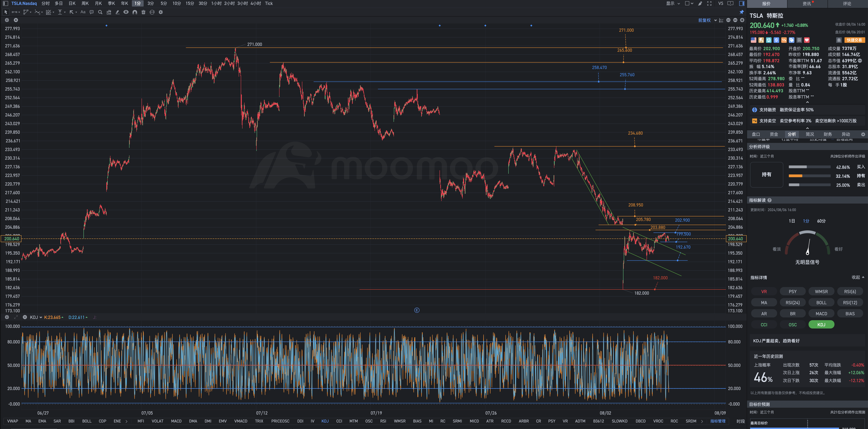Open the 评论 comments tab
The image size is (868, 429).
tap(847, 4)
